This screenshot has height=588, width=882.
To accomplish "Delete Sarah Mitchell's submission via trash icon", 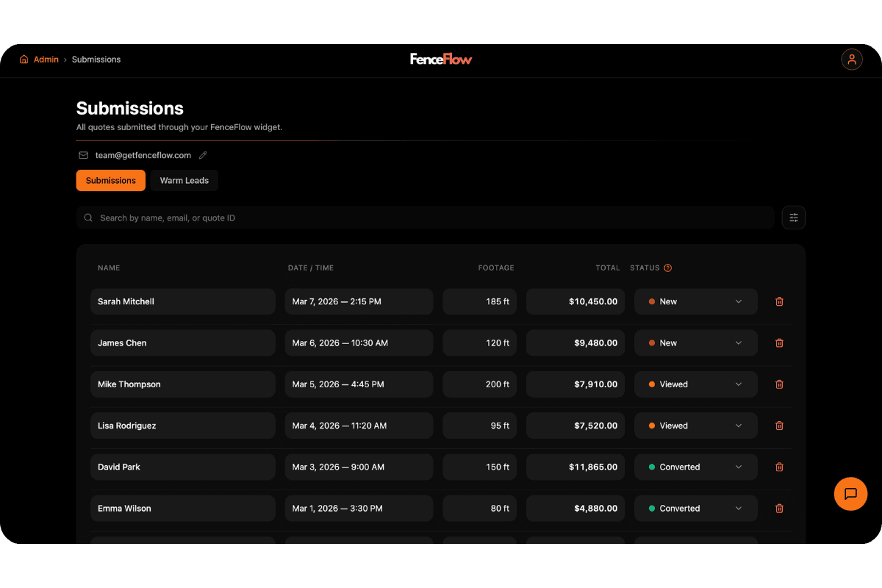I will pyautogui.click(x=779, y=301).
